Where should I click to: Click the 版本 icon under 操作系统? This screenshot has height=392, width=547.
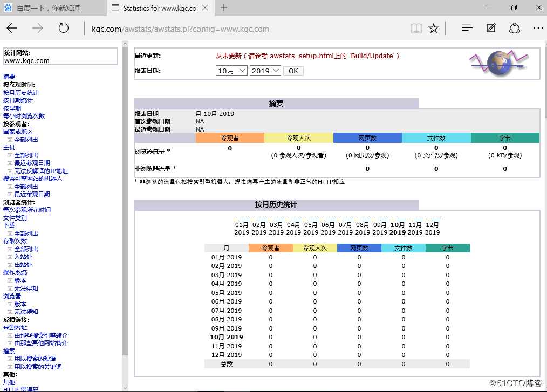10,281
